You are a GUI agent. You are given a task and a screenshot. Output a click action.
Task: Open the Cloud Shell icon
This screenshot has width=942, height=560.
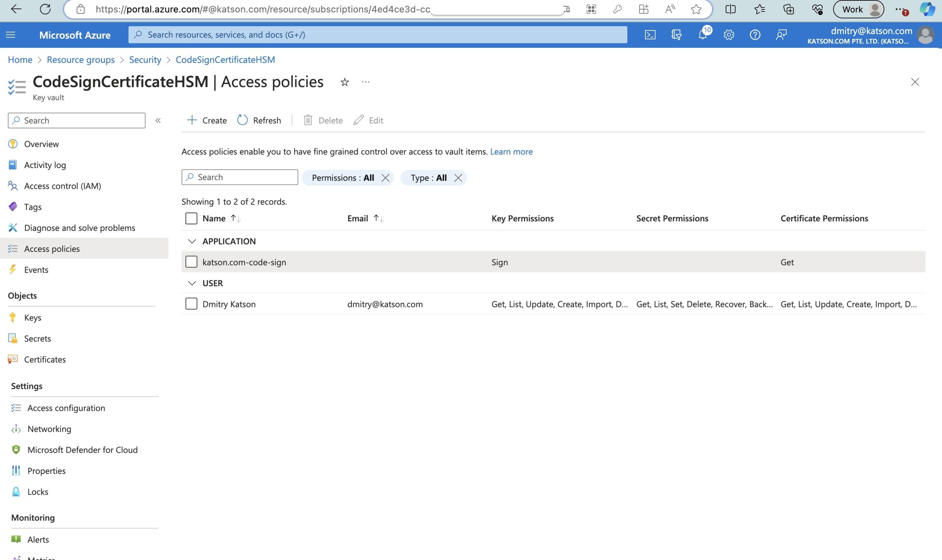650,35
